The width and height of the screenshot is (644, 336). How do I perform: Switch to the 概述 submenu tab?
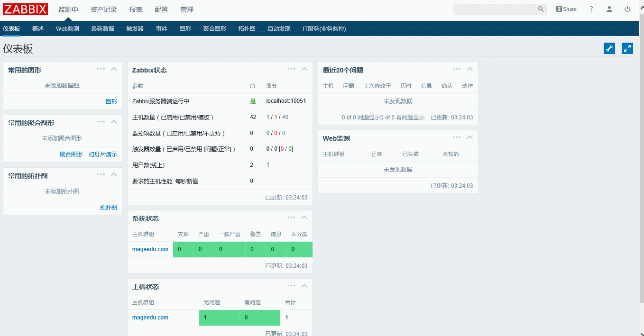[x=38, y=29]
